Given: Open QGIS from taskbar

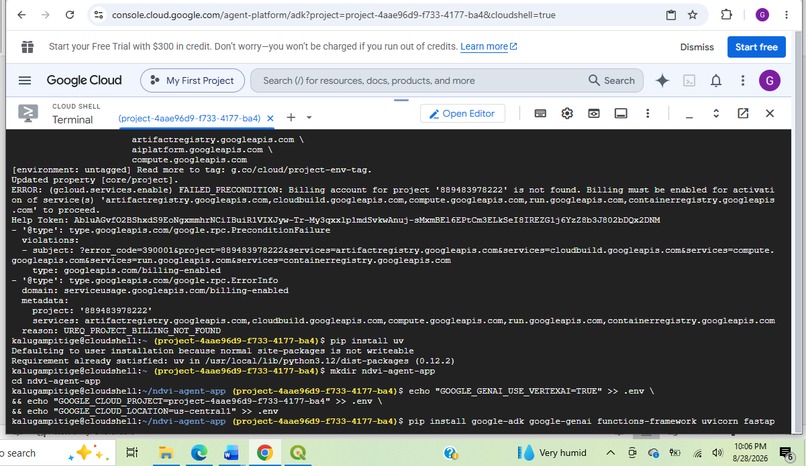Looking at the screenshot, I should (x=298, y=453).
